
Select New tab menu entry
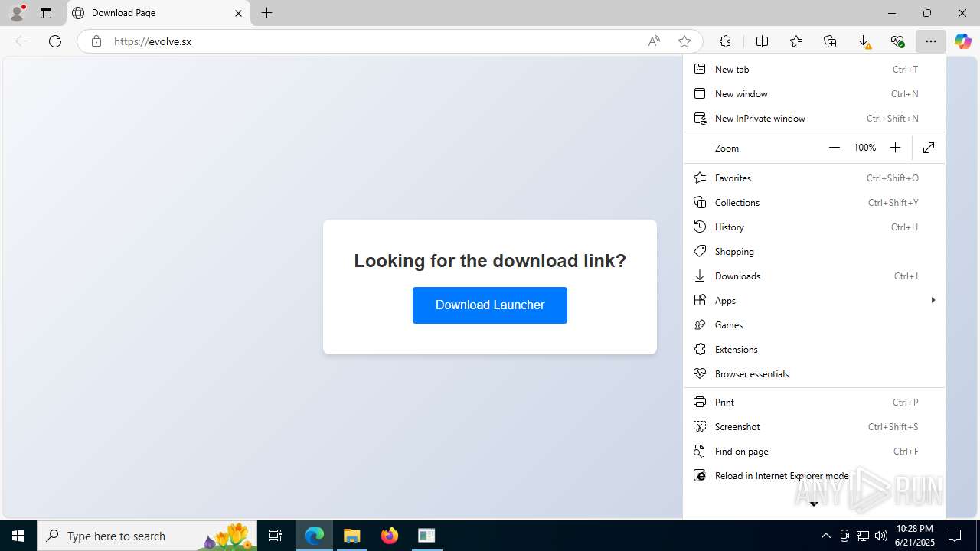[814, 69]
